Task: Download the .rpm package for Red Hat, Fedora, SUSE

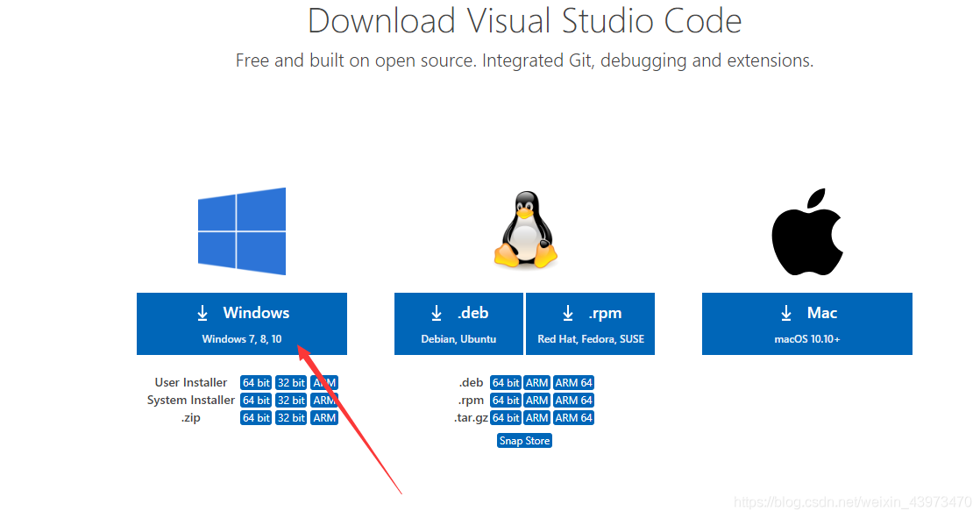Action: (x=591, y=323)
